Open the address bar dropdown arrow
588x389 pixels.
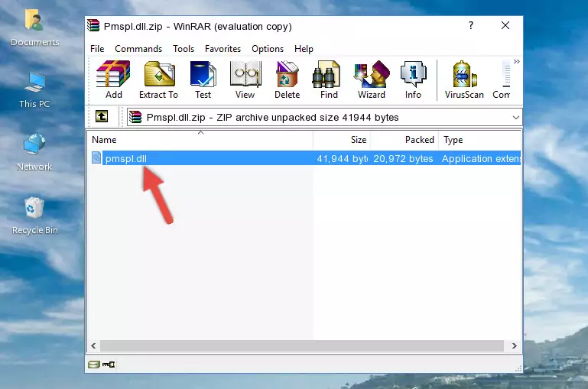515,118
